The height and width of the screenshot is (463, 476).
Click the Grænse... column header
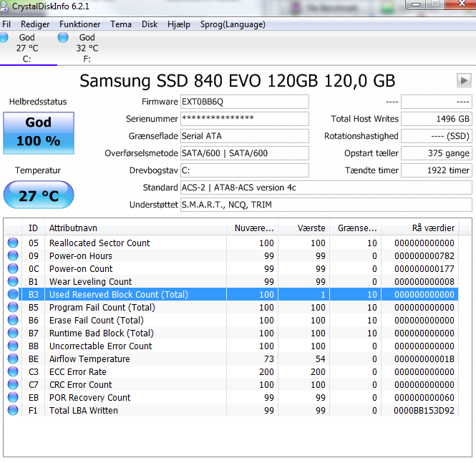click(356, 228)
